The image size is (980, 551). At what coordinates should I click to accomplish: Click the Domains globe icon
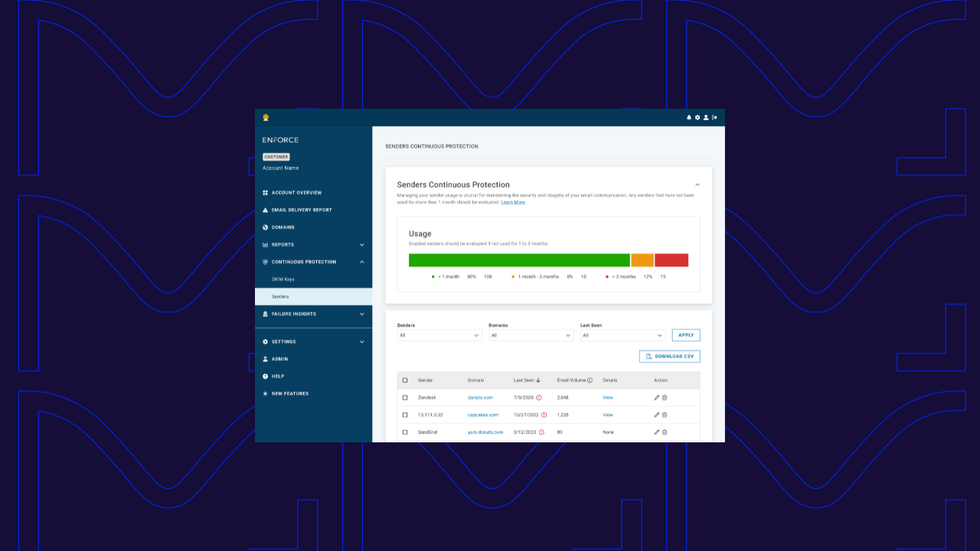[x=265, y=227]
